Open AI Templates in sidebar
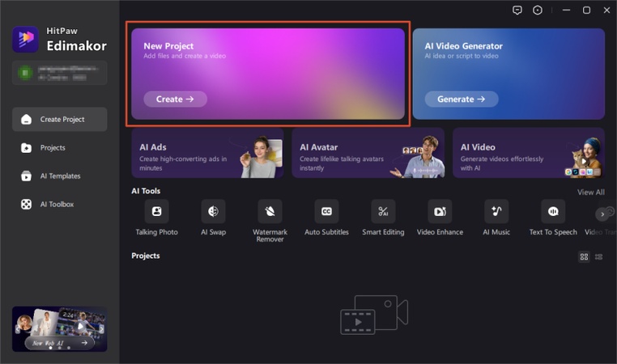 [x=60, y=176]
